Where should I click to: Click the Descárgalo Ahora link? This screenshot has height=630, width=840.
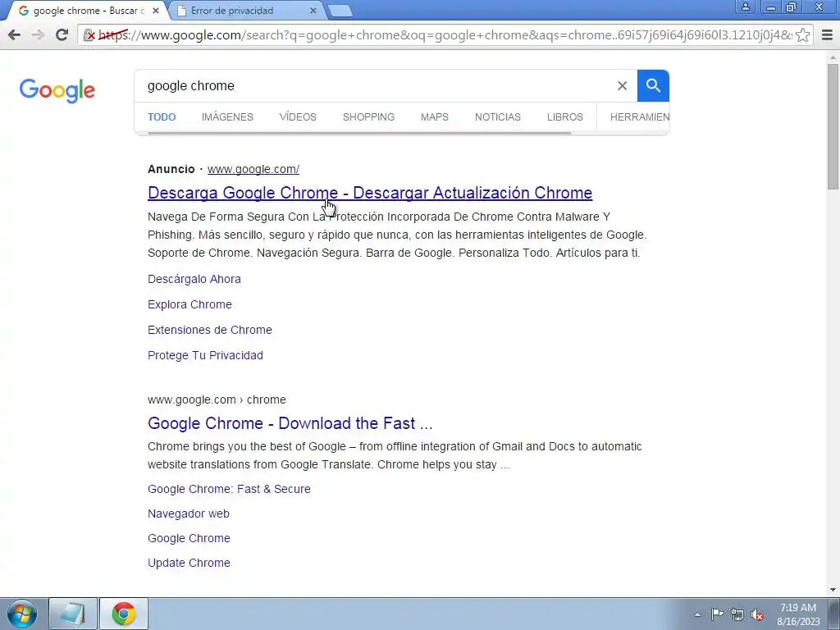(x=194, y=279)
